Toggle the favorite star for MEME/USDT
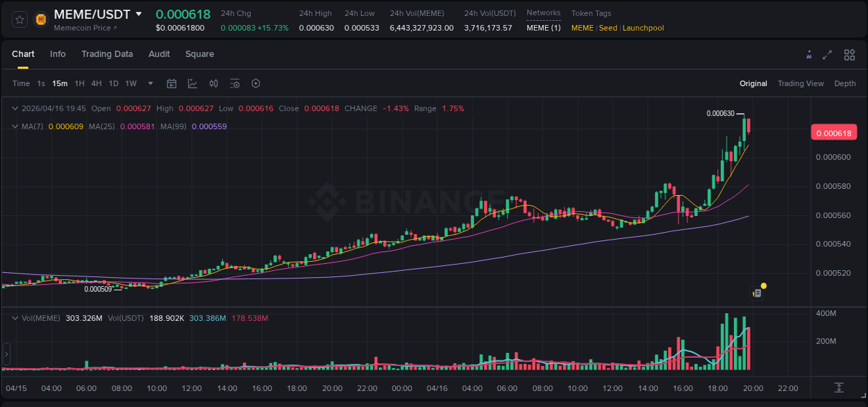This screenshot has height=407, width=868. 19,18
